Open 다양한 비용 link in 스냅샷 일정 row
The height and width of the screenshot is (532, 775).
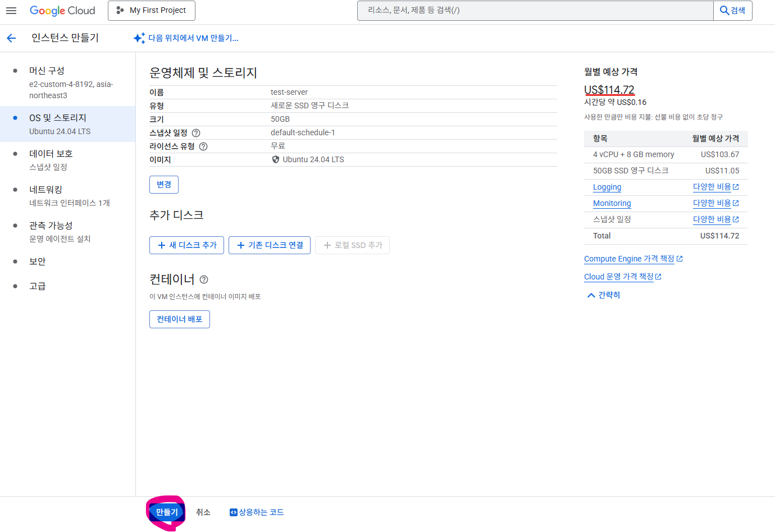pos(716,219)
